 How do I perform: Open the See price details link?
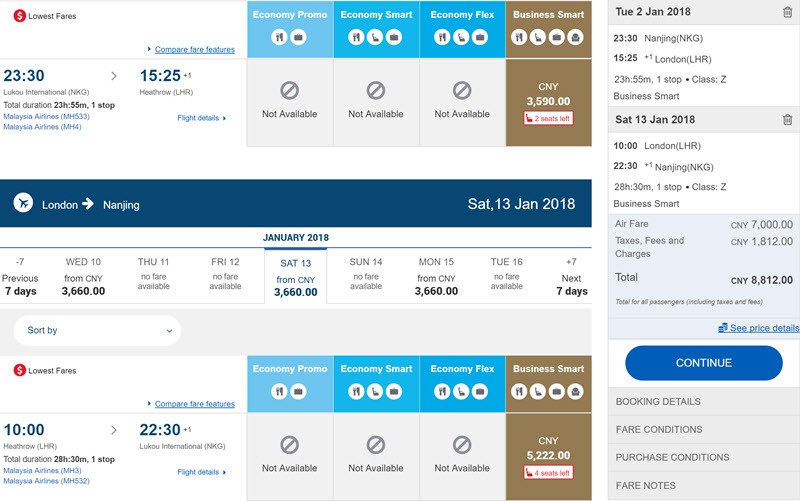coord(764,328)
